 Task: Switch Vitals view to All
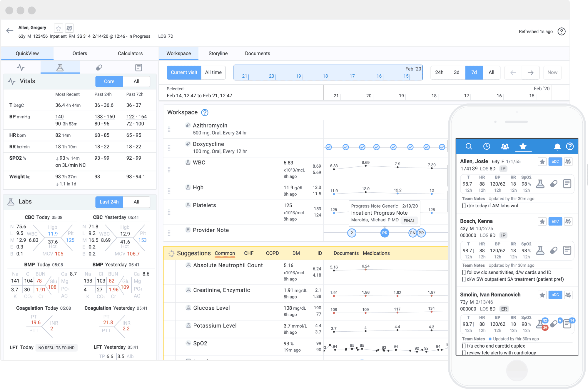[136, 81]
